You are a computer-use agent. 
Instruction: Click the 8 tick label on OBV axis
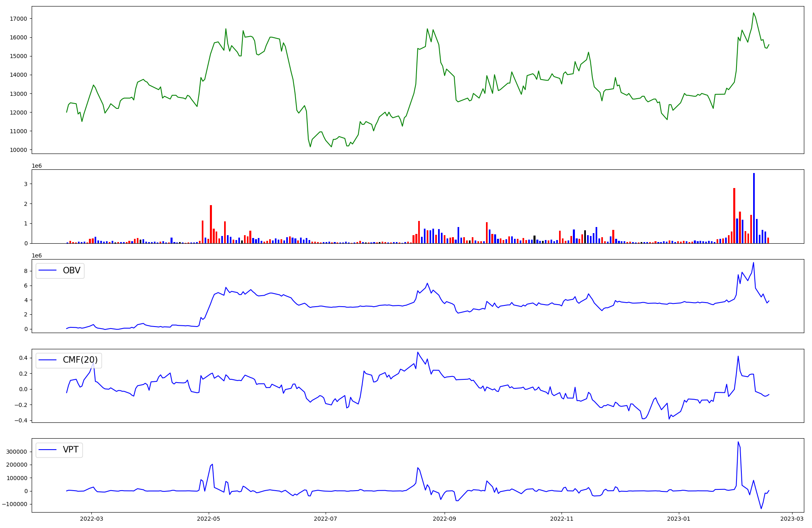26,271
